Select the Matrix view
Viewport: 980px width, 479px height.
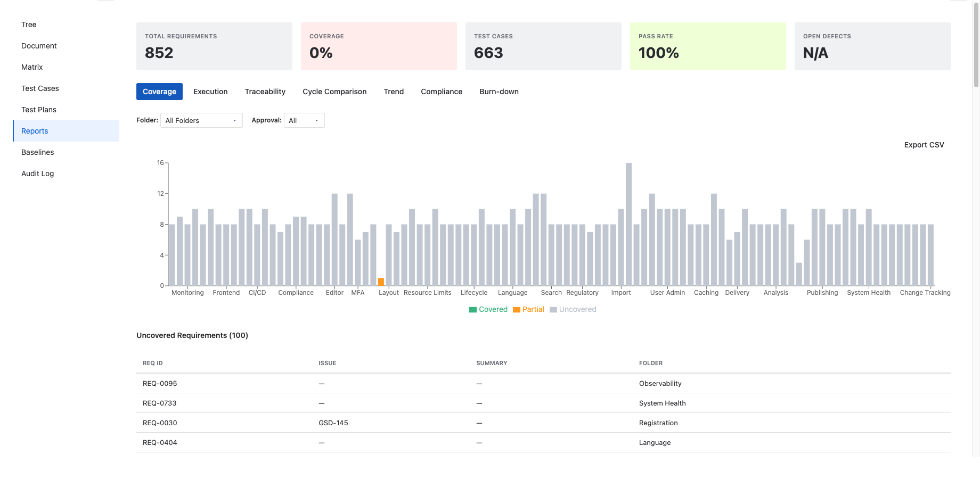[32, 67]
